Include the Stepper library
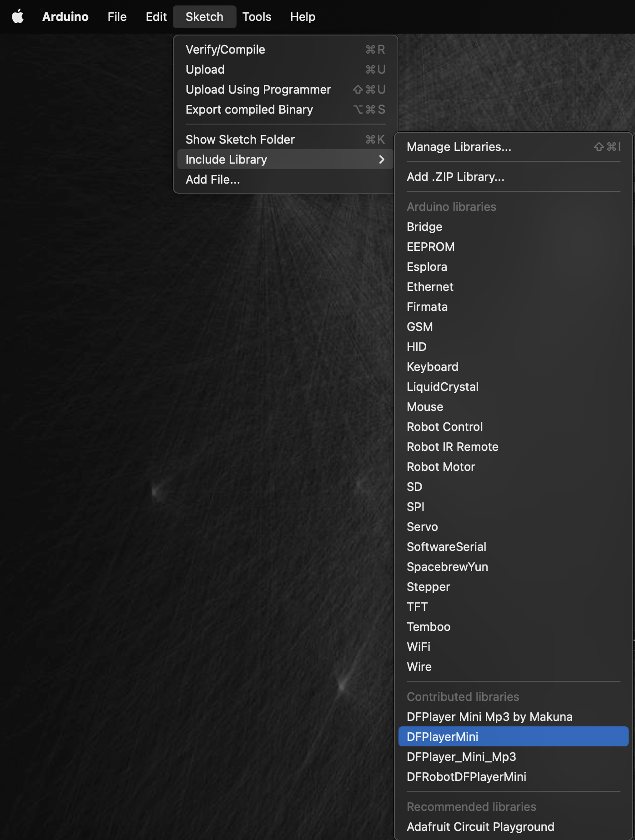 513,587
